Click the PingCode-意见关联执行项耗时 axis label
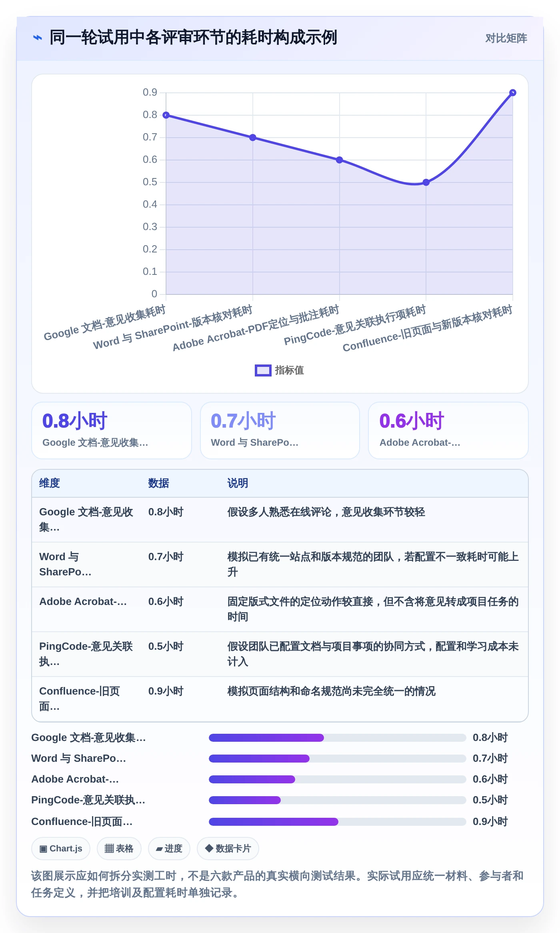The height and width of the screenshot is (933, 560). tap(355, 325)
